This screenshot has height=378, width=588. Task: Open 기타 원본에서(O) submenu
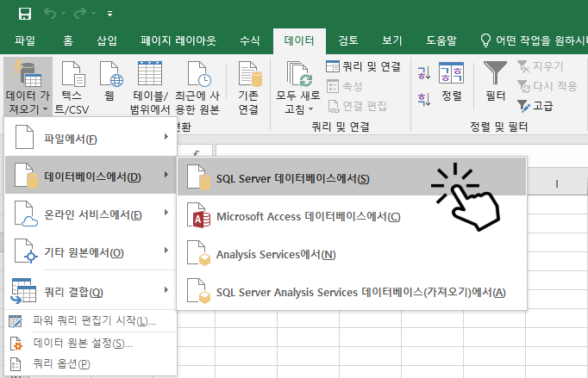pos(91,251)
